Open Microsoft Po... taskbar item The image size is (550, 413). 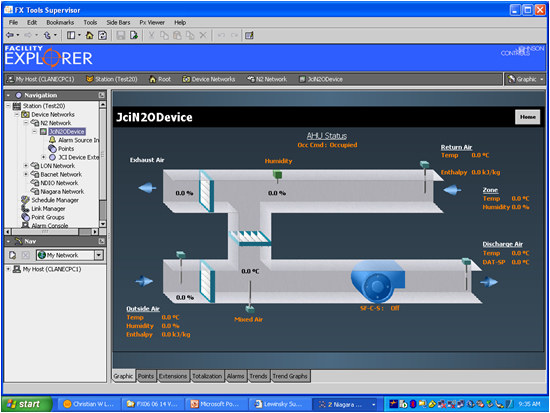point(216,404)
